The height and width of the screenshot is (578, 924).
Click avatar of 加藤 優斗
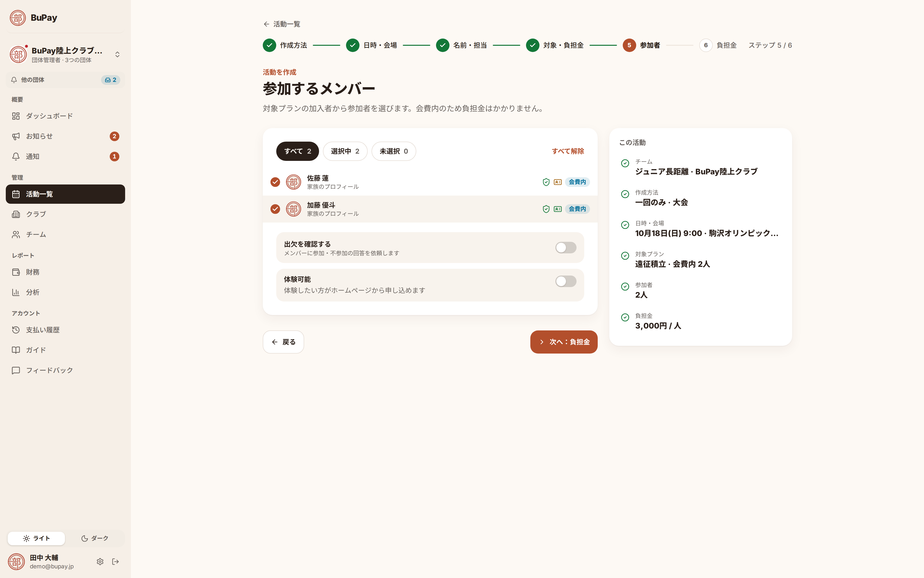pos(293,209)
